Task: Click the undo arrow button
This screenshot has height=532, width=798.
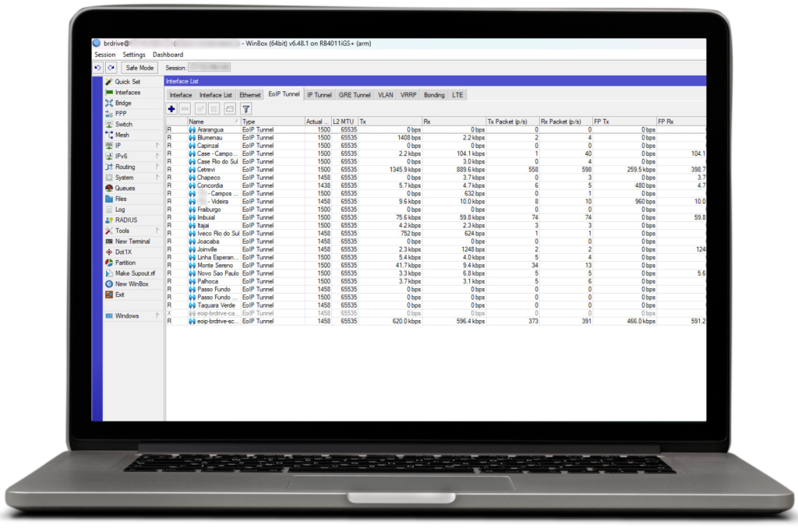Action: [x=97, y=68]
